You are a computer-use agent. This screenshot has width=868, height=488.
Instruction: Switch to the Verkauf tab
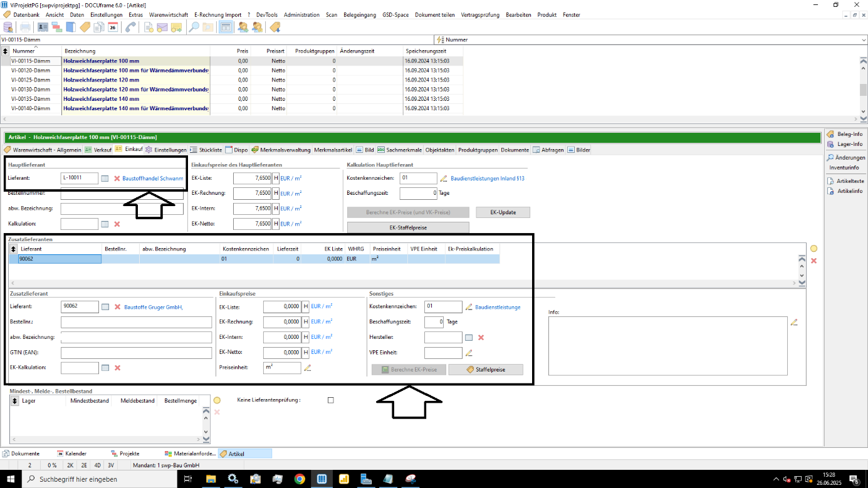[x=98, y=150]
